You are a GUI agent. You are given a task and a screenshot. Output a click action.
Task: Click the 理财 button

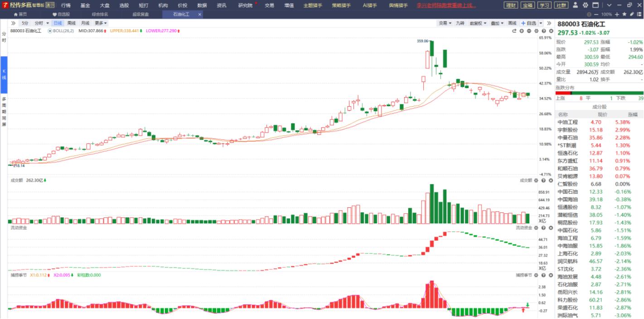(x=511, y=5)
